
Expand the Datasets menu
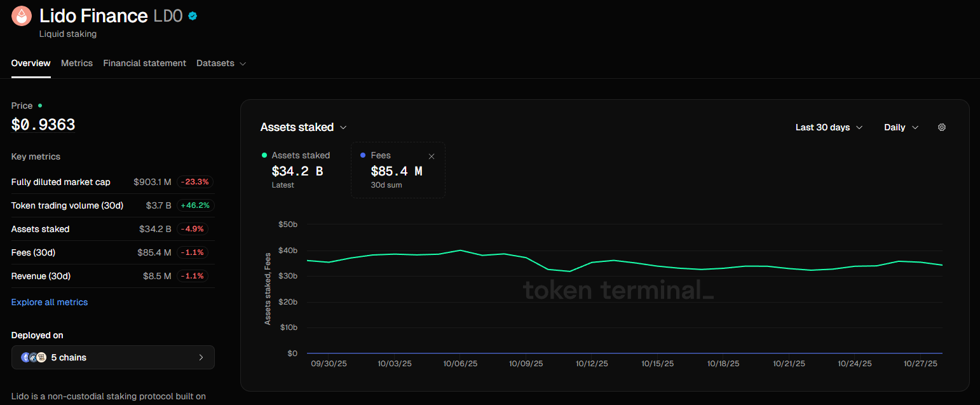221,64
